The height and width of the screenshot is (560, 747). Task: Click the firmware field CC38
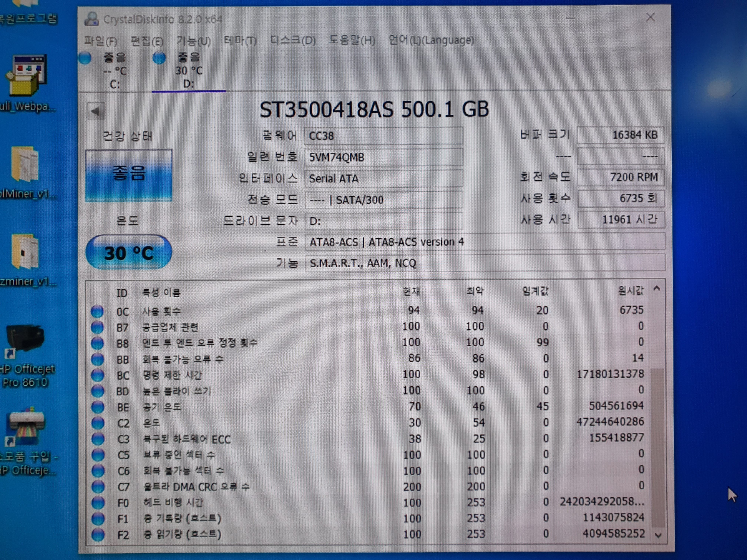[x=384, y=136]
